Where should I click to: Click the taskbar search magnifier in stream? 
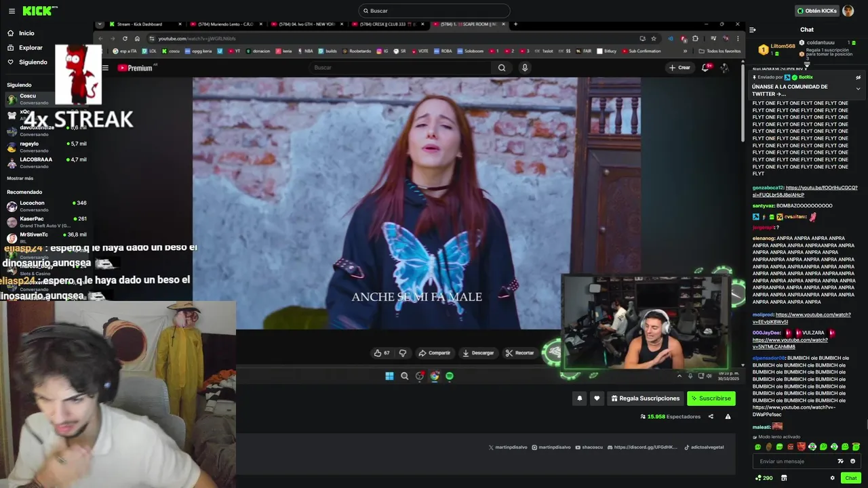pos(404,376)
